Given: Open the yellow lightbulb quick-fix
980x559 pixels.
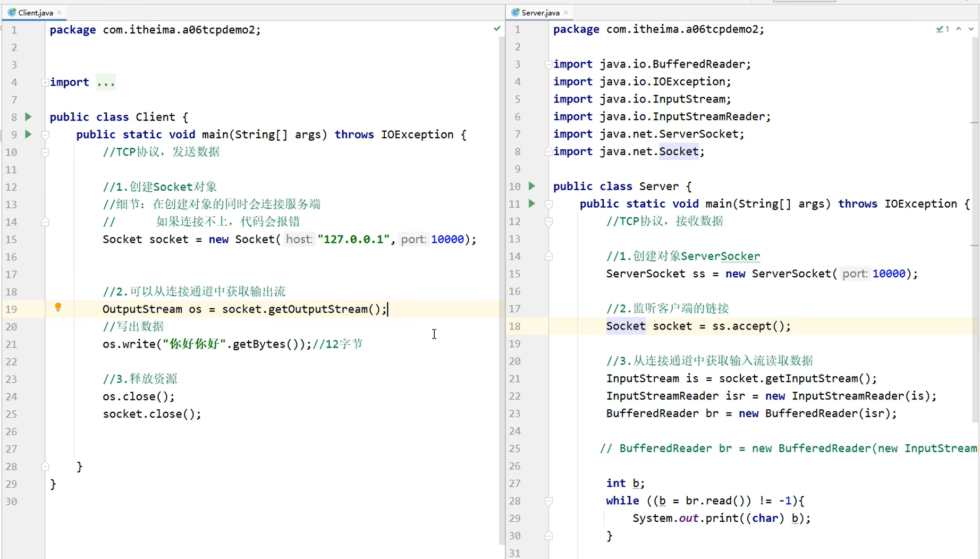Looking at the screenshot, I should tap(58, 307).
